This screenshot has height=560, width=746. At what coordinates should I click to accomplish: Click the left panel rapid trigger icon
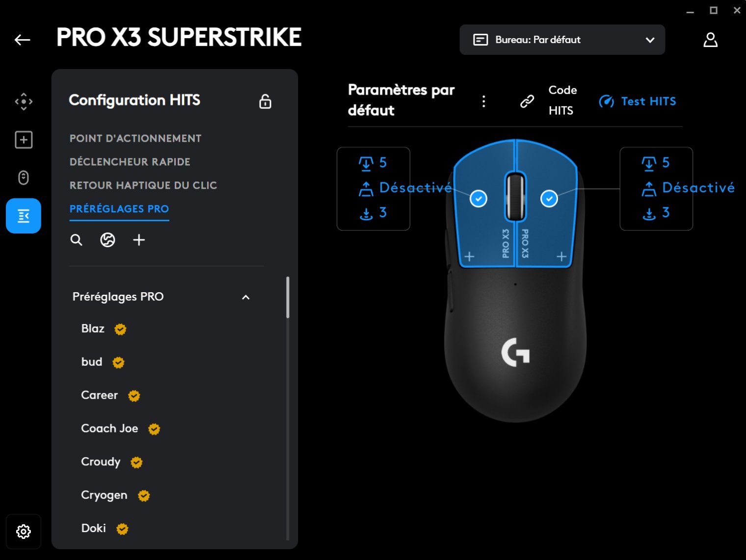(x=366, y=189)
